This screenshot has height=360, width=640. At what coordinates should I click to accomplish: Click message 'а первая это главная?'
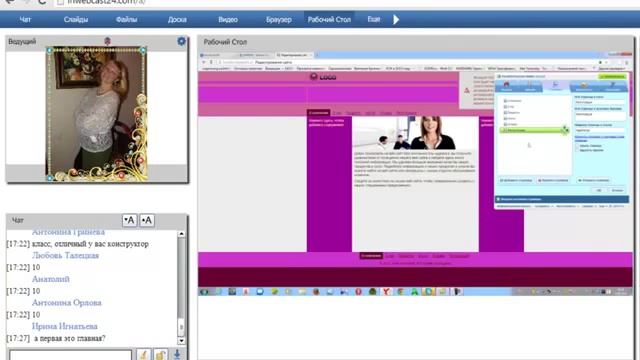tap(70, 338)
